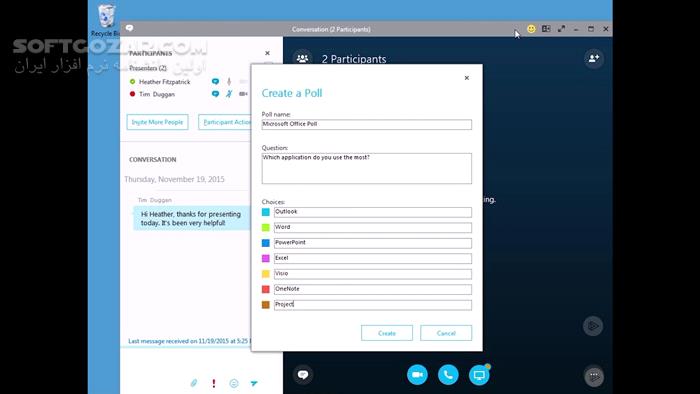700x394 pixels.
Task: Select Heather Fitzpatrick in participants list
Action: [x=164, y=82]
